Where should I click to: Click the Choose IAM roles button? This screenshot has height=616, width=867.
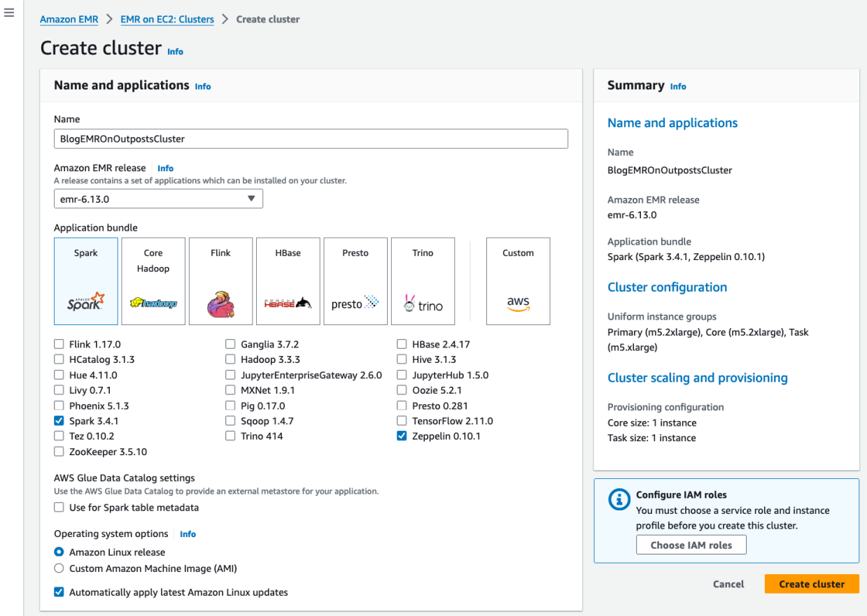tap(691, 545)
